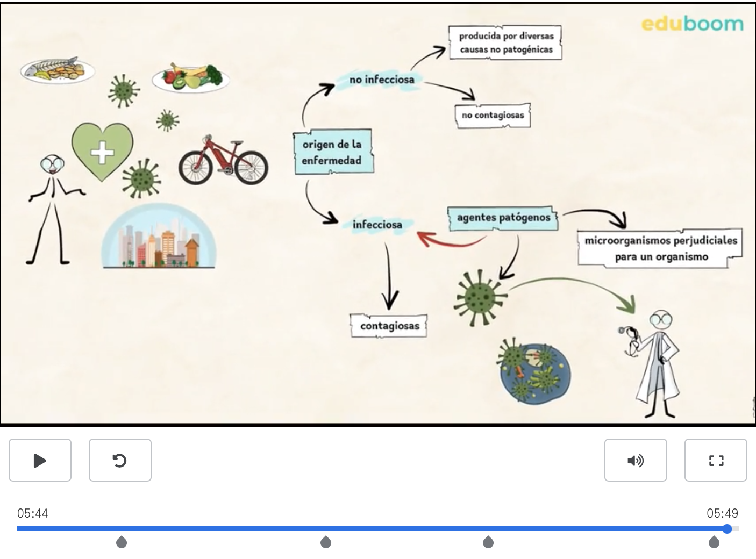The height and width of the screenshot is (559, 756).
Task: Click the progress slider handle
Action: pos(727,528)
